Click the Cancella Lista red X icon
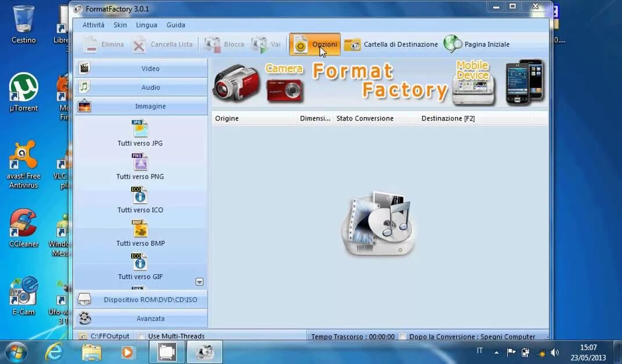The height and width of the screenshot is (364, 622). pos(139,45)
